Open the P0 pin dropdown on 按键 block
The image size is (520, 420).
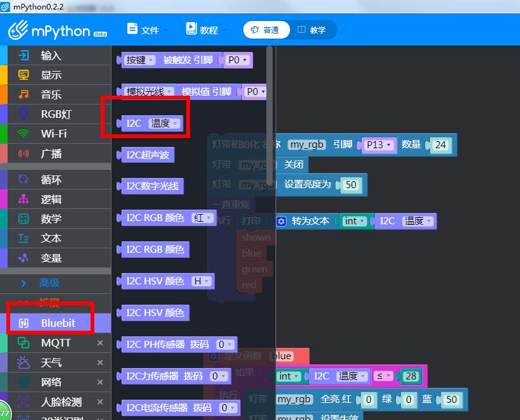pos(237,60)
